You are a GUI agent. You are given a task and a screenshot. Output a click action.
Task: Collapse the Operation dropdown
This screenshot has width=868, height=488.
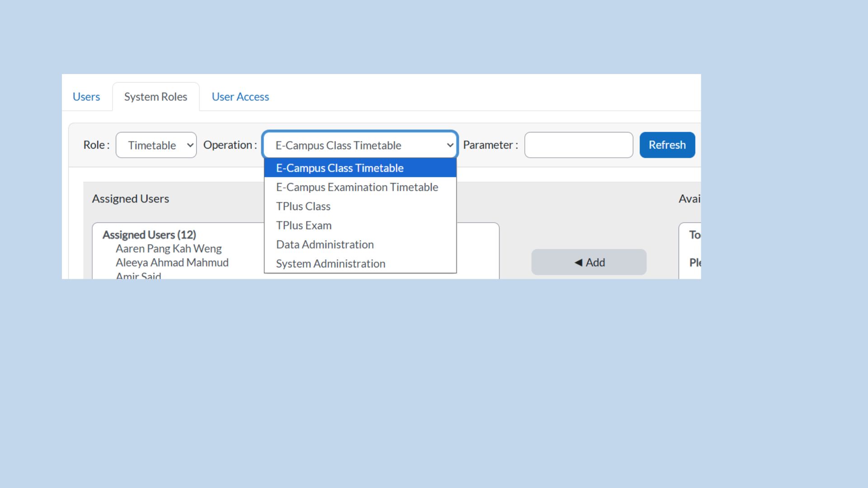pyautogui.click(x=353, y=145)
